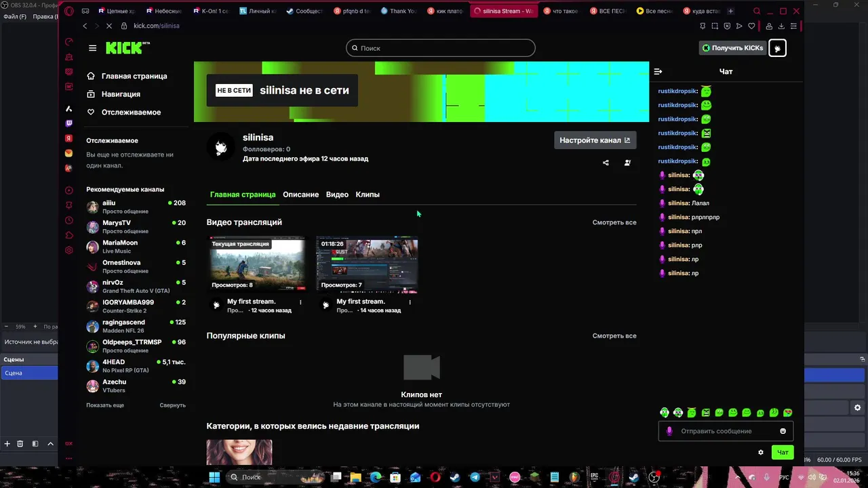Collapse the chat panel arrow icon
Screen dimensions: 868x488
pyautogui.click(x=658, y=71)
